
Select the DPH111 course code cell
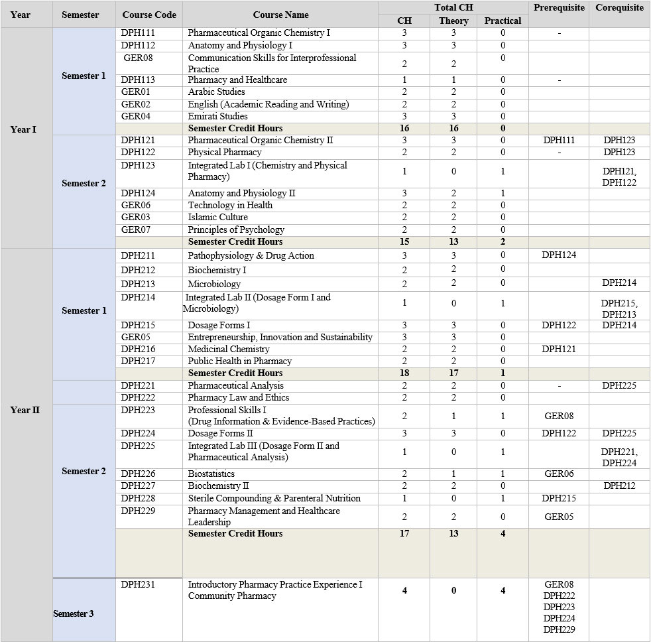point(138,32)
